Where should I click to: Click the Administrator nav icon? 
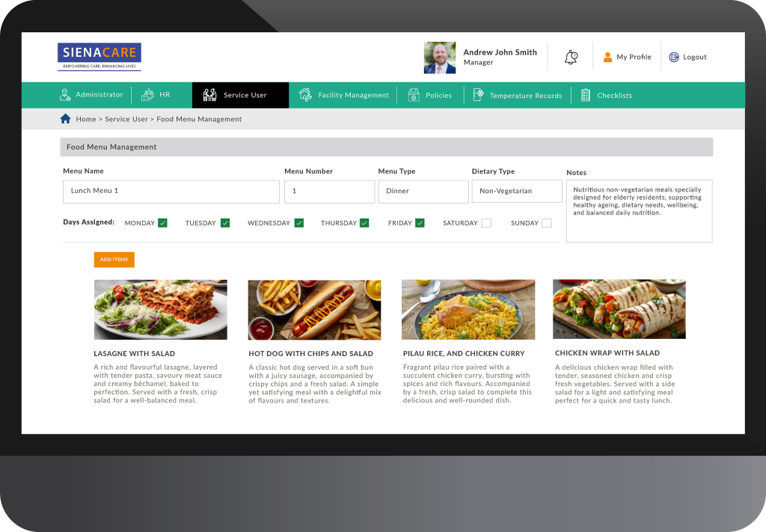coord(65,95)
